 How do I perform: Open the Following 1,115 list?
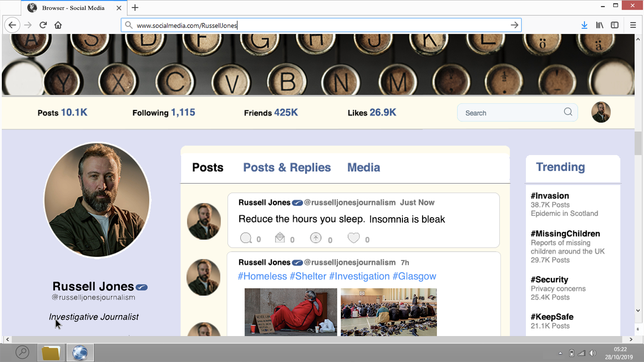[164, 113]
